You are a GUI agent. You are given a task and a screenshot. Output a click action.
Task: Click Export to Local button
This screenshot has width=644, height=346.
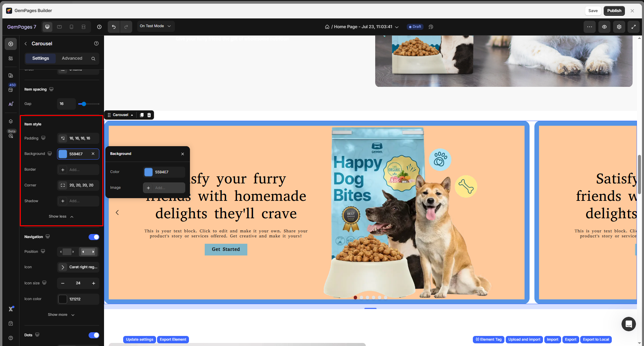596,340
